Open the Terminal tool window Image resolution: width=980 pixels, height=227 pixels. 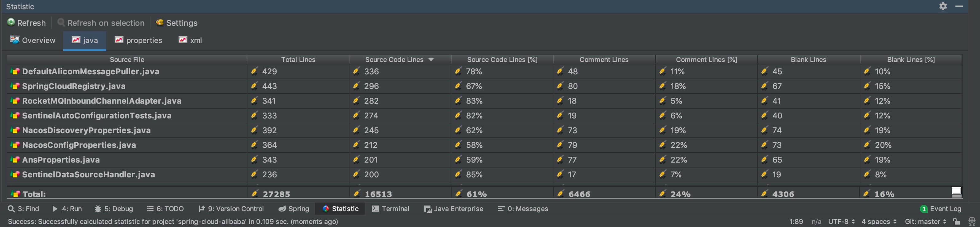click(390, 209)
